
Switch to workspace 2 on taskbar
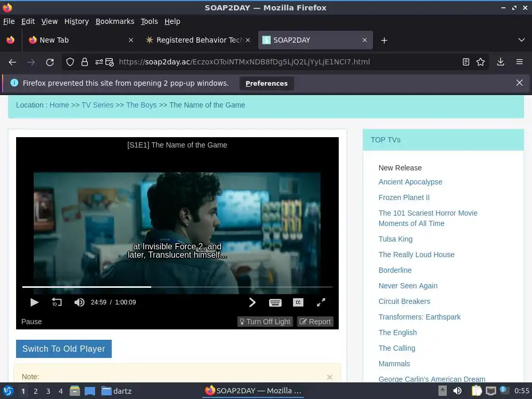click(36, 391)
